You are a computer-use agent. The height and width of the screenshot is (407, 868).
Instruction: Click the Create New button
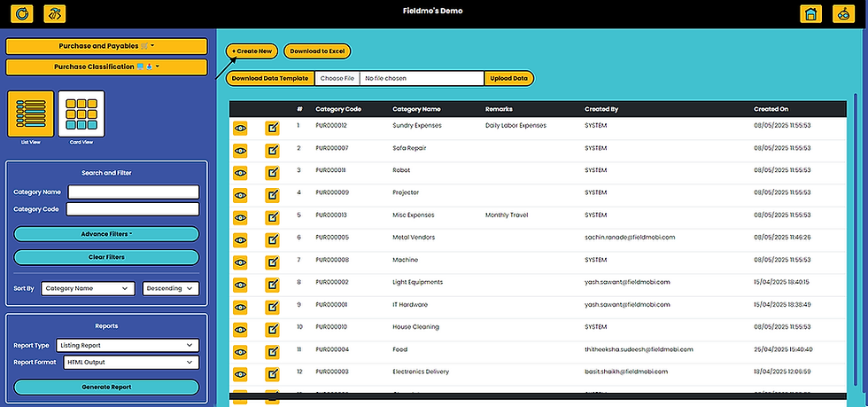click(252, 51)
